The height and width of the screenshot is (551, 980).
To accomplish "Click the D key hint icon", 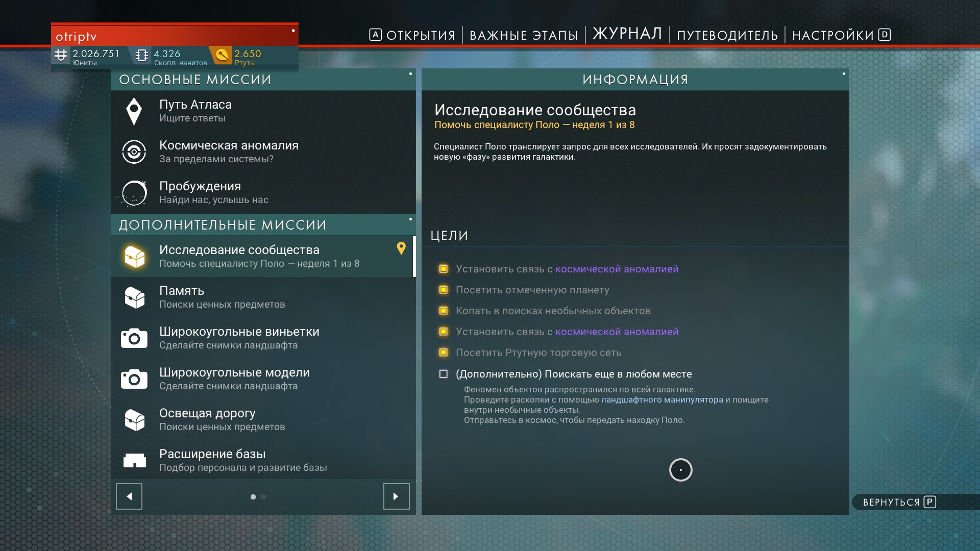I will [x=885, y=35].
